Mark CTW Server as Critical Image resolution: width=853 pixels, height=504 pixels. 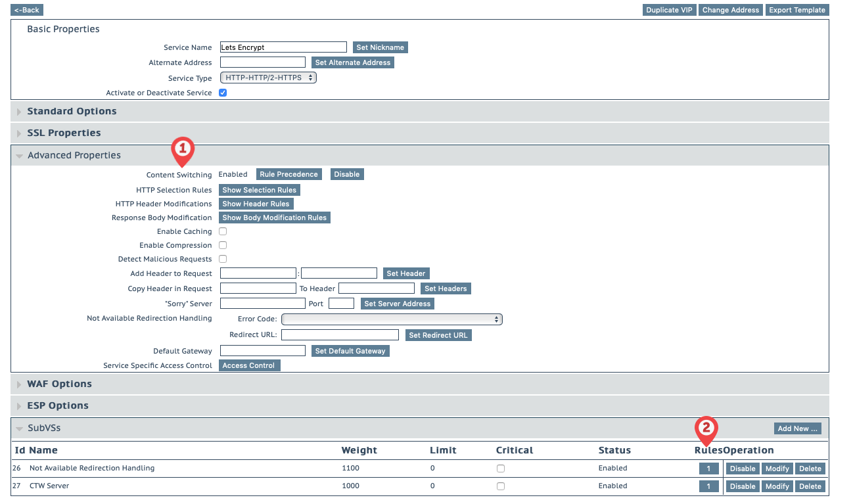click(x=501, y=486)
